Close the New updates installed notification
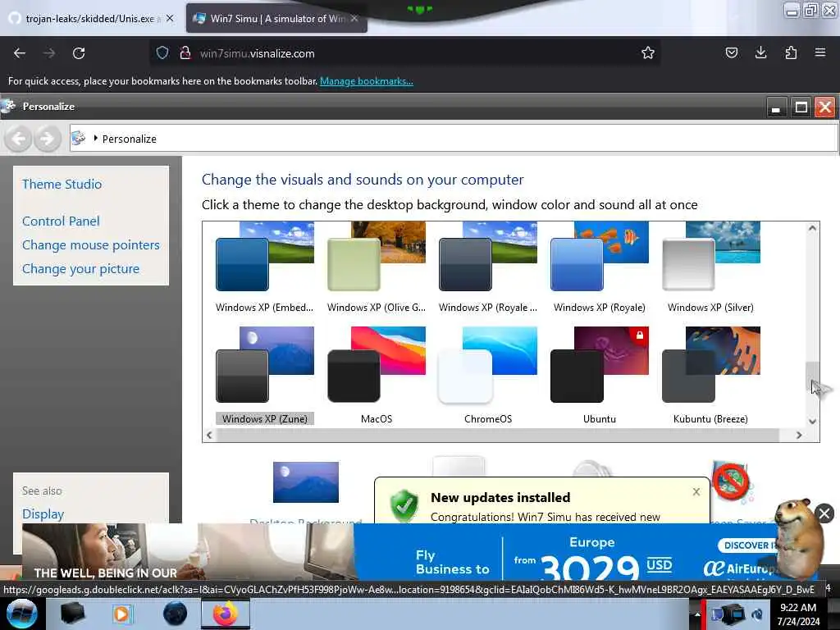Screen dimensions: 840x630 click(x=696, y=492)
